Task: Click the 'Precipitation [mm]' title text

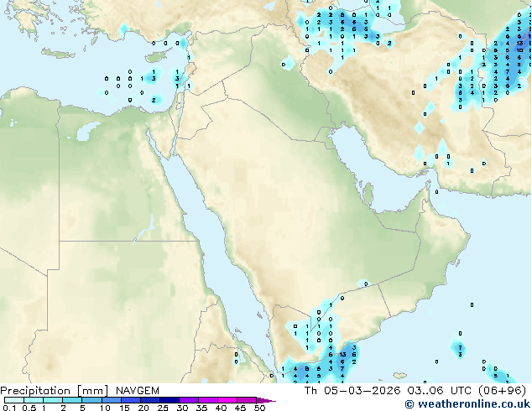Action: pos(55,391)
